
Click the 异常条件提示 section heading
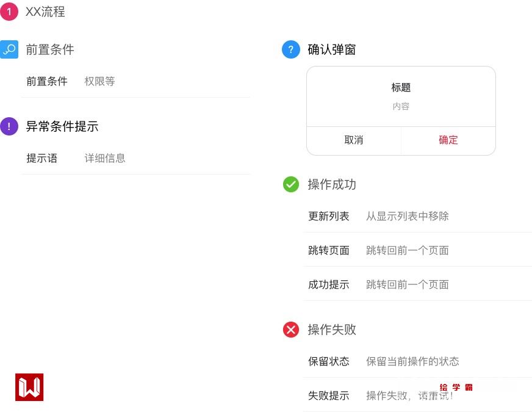[x=62, y=126]
